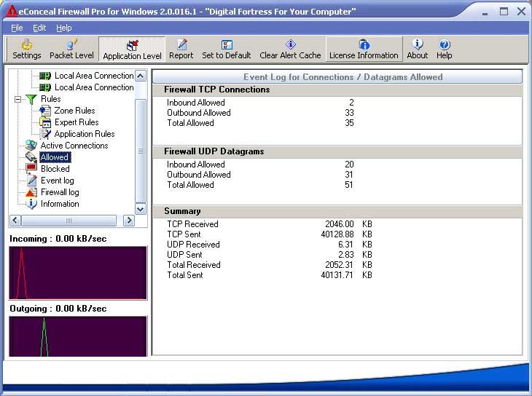Click the Clear Alert Cache icon
Viewport: 532px width, 396px height.
291,44
